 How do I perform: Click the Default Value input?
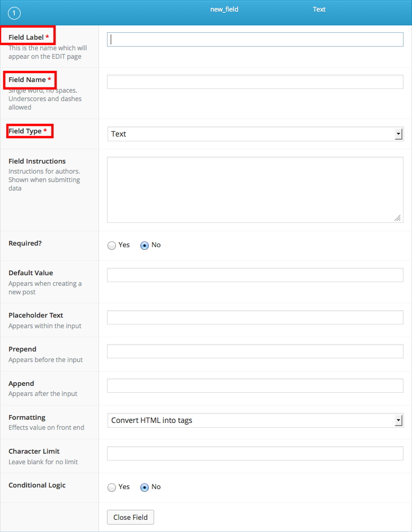point(255,275)
